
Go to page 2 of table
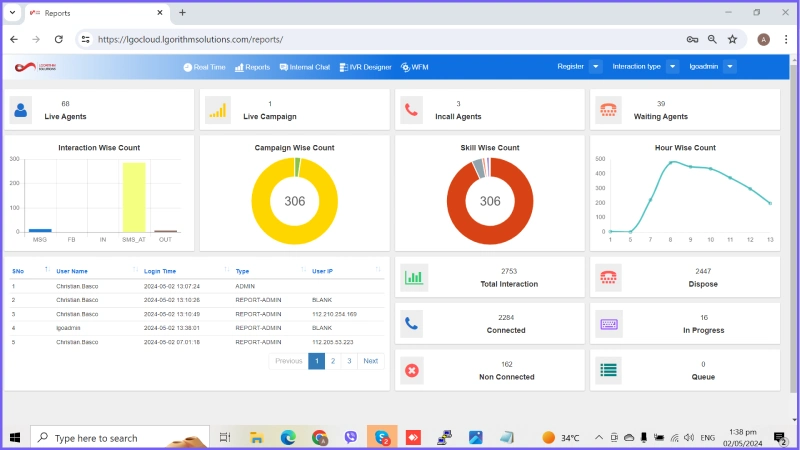(x=332, y=361)
